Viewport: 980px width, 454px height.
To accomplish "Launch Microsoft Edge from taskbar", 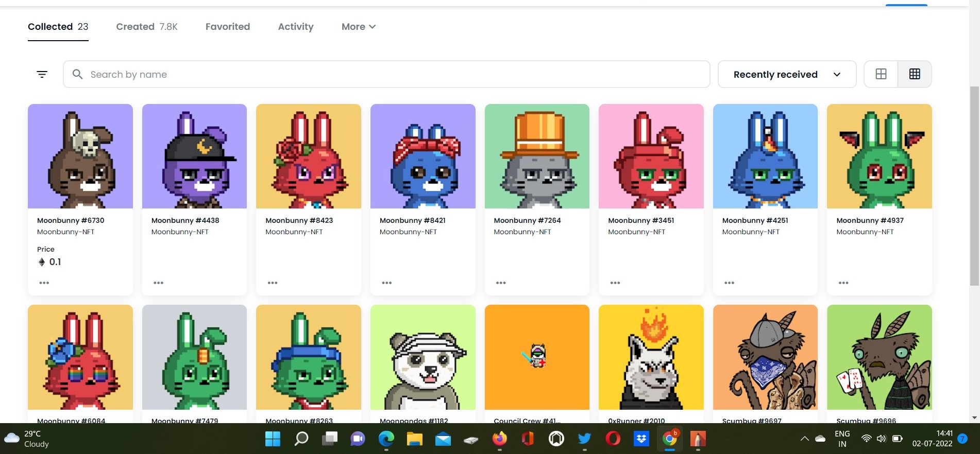I will click(x=386, y=439).
